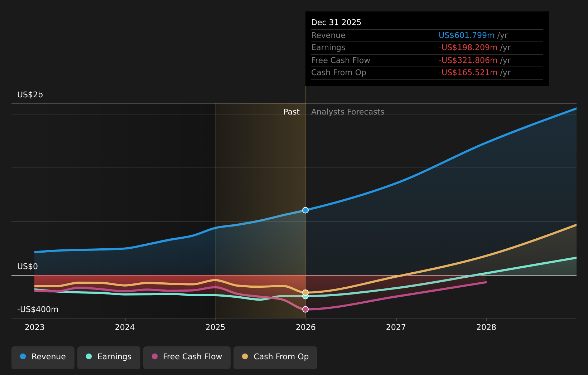The height and width of the screenshot is (375, 588).
Task: Select the Cash From Op marker dot
Action: point(305,292)
